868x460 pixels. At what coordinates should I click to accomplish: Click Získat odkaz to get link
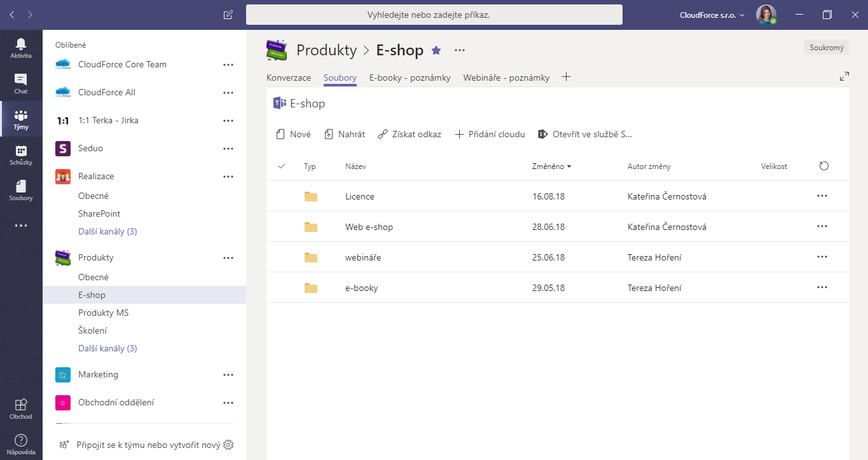point(410,134)
